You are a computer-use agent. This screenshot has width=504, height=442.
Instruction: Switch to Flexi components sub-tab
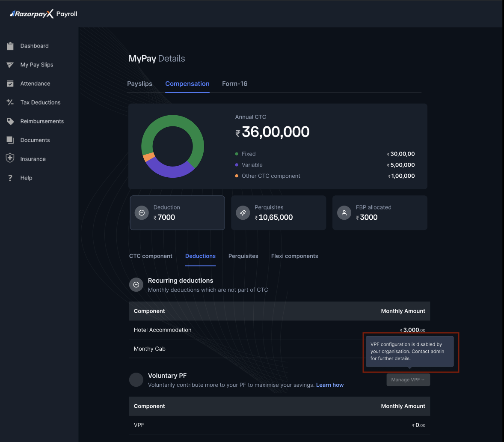point(294,256)
